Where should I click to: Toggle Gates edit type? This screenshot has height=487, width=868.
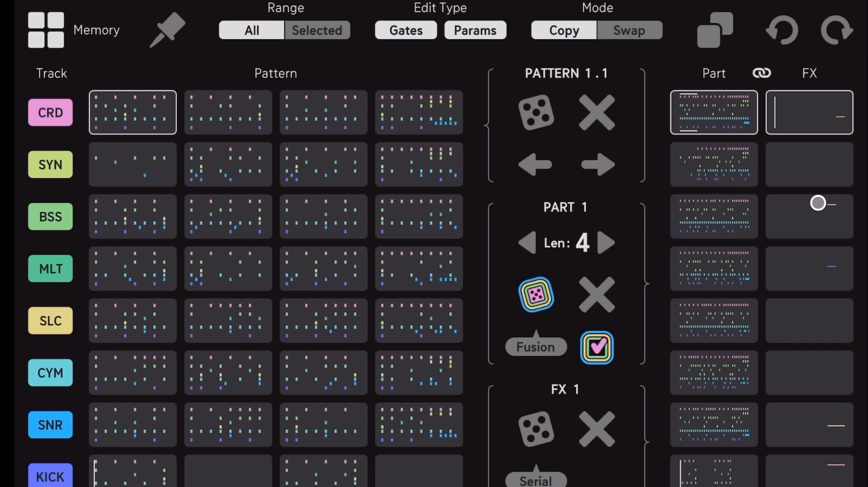406,30
